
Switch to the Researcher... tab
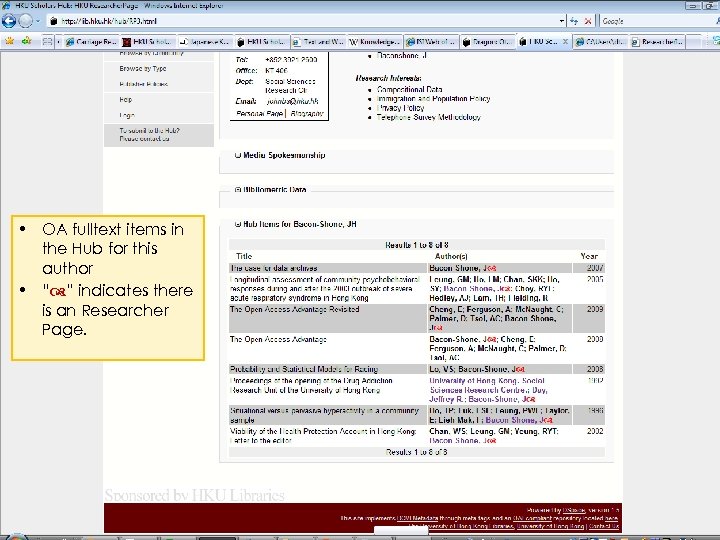[x=658, y=42]
